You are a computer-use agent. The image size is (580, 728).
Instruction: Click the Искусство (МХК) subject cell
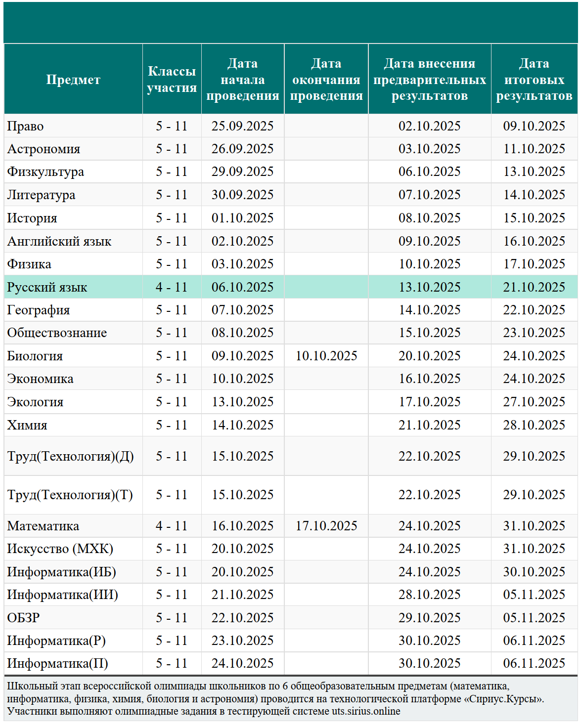(73, 549)
